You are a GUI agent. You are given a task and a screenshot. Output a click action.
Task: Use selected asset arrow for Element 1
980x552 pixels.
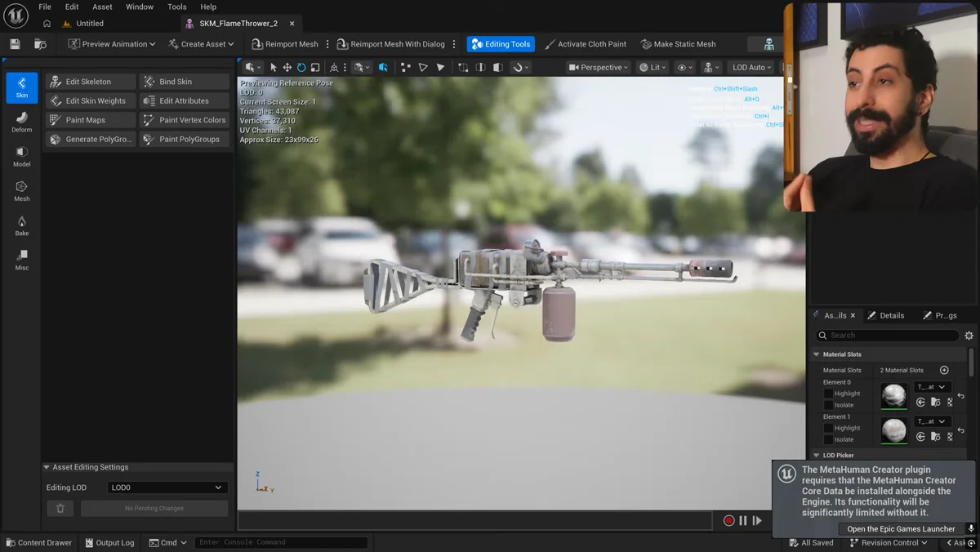921,436
